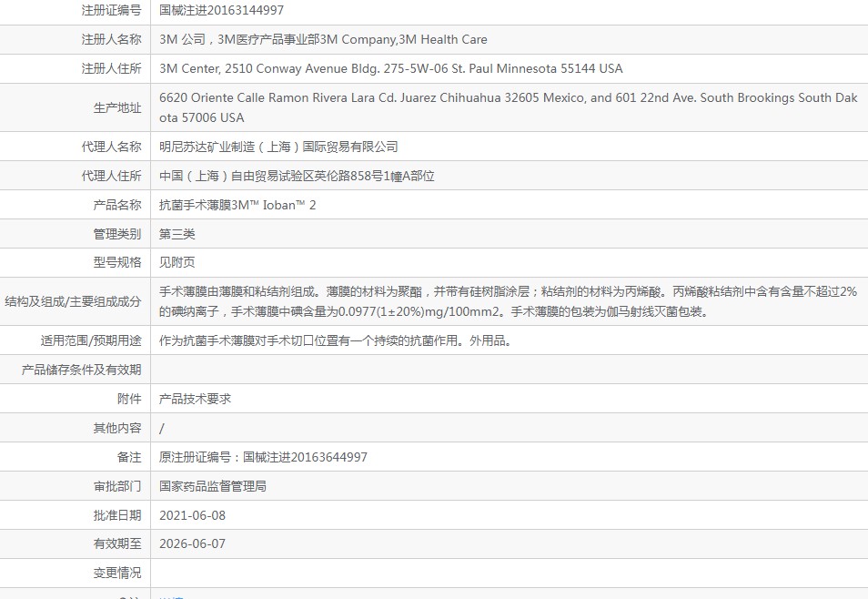Open the '产品技术要求' attachment entry
Viewport: 868px width, 599px height.
click(x=196, y=399)
